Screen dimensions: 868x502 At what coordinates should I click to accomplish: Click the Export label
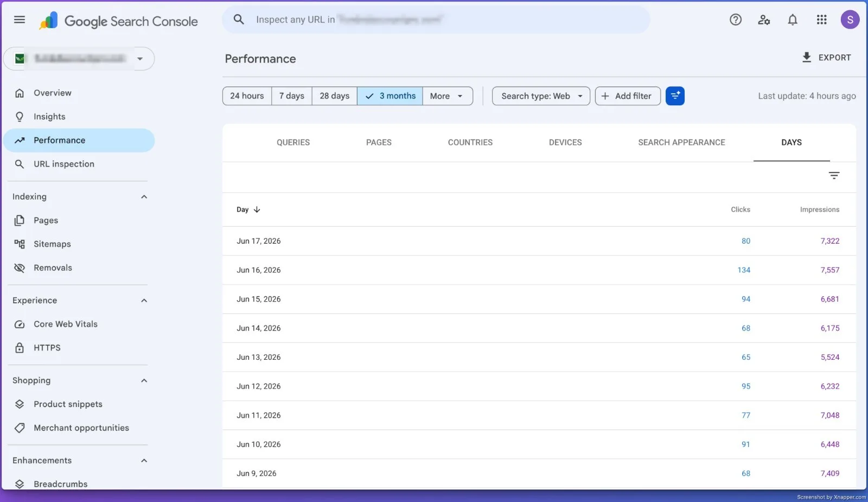click(x=834, y=58)
